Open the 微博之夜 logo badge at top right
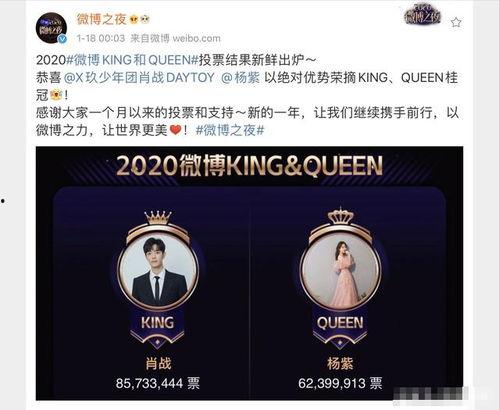Viewport: 499px width, 410px height. (422, 14)
